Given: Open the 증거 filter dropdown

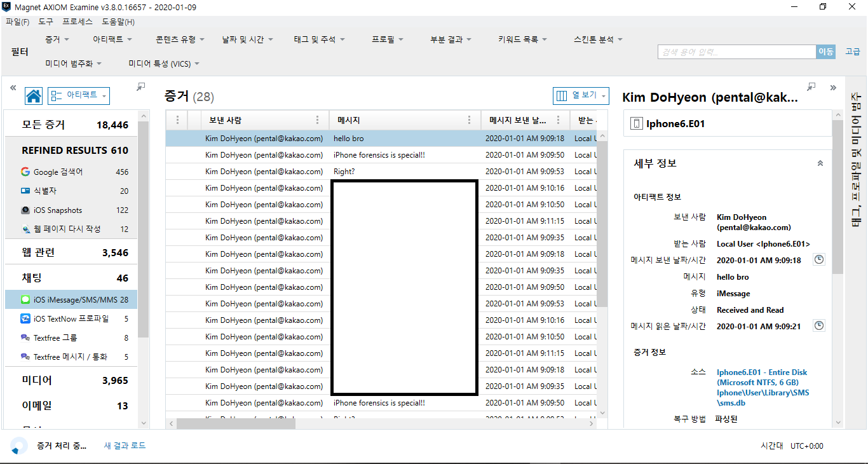Looking at the screenshot, I should pos(57,39).
